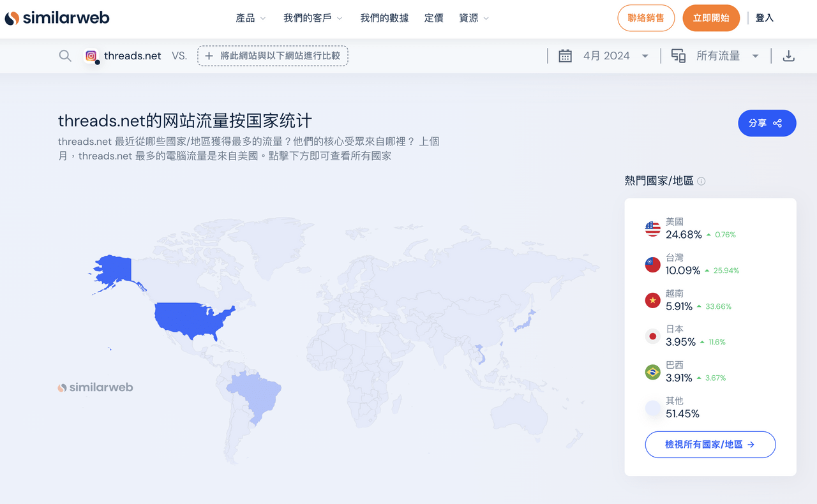
Task: Click the share icon inside 分享 button
Action: coord(777,122)
